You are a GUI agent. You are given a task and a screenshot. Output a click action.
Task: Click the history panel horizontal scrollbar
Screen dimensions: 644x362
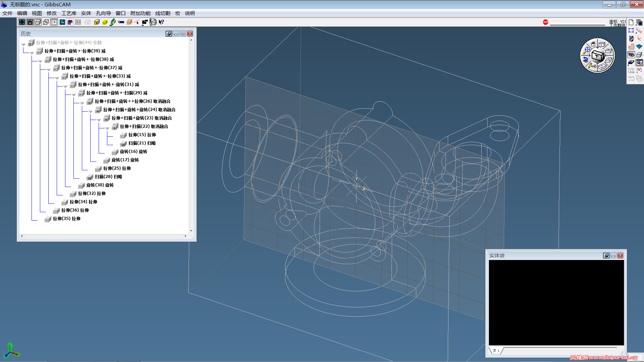pyautogui.click(x=104, y=236)
